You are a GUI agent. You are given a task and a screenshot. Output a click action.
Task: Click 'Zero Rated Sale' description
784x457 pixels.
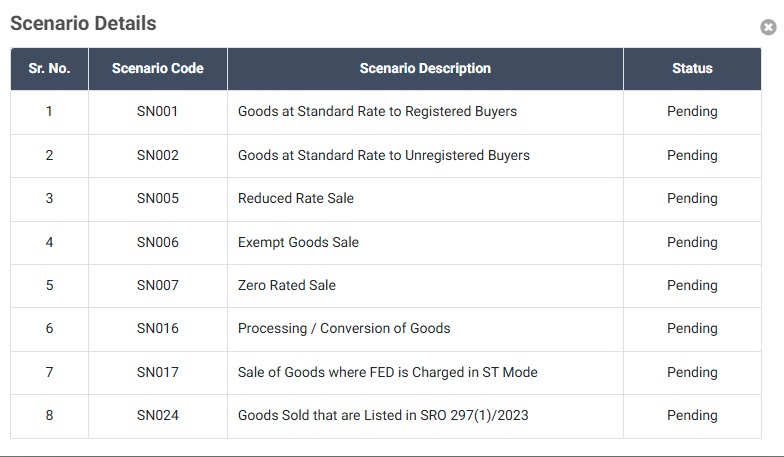[286, 285]
